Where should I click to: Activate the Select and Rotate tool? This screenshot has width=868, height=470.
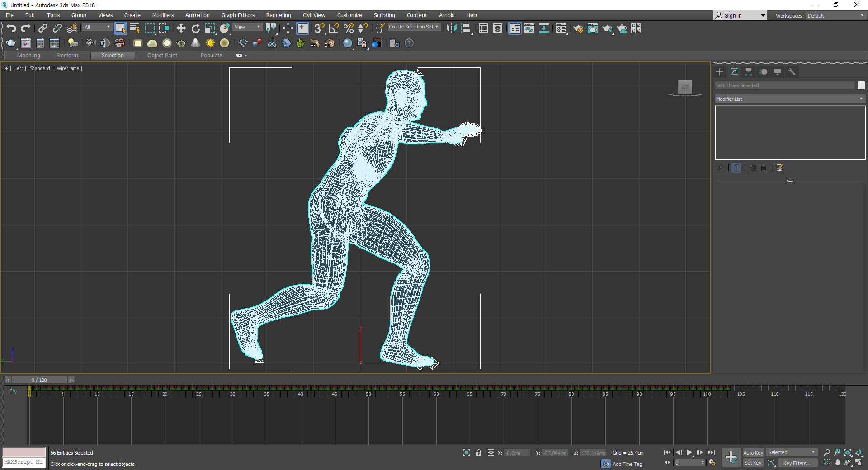(x=195, y=28)
